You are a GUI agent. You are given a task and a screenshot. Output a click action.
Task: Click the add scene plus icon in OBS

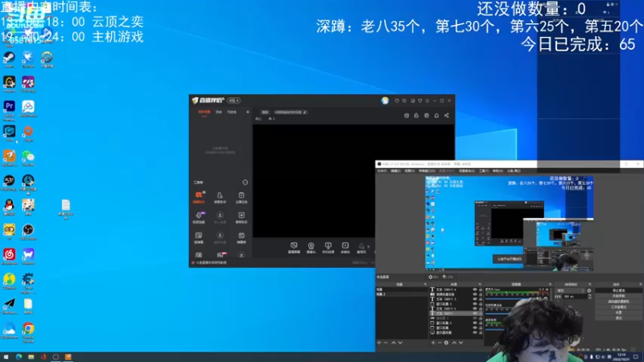378,343
